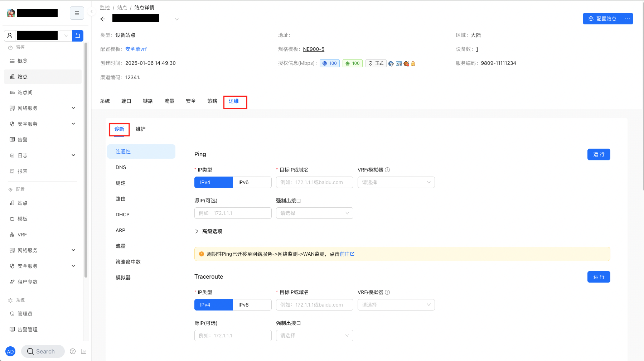The image size is (644, 361).
Task: Select DNS in the diagnosis list
Action: (x=121, y=167)
